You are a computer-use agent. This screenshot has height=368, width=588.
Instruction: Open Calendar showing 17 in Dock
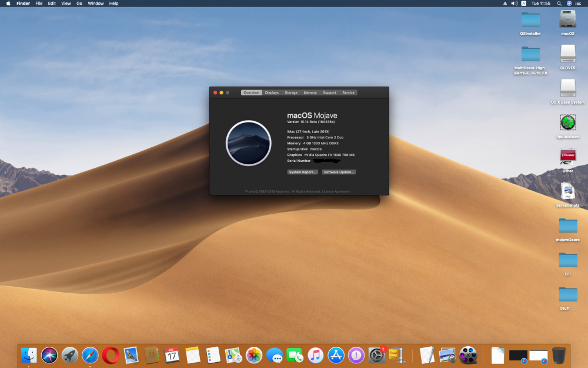172,355
